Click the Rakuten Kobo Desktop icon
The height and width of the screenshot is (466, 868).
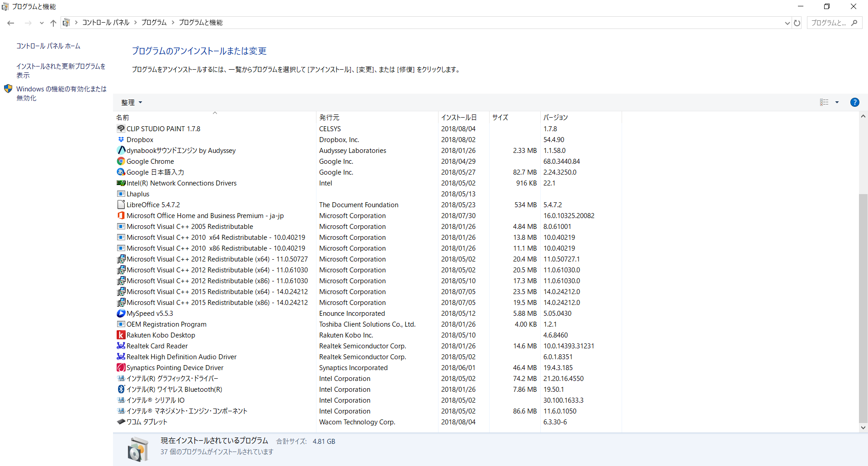121,335
